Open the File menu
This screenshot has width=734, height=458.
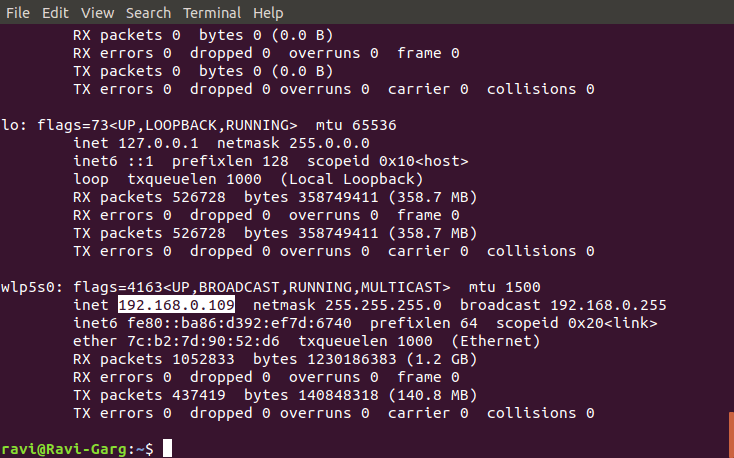coord(18,13)
